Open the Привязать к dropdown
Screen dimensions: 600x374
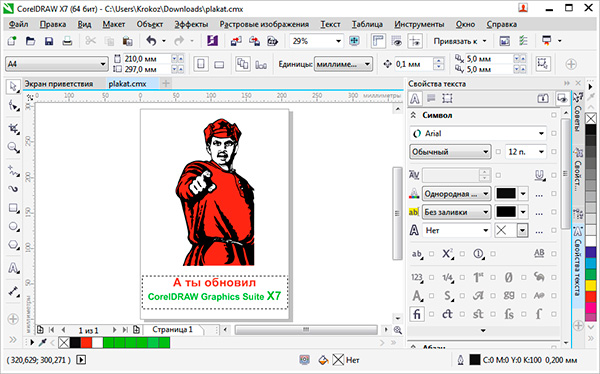click(x=459, y=41)
